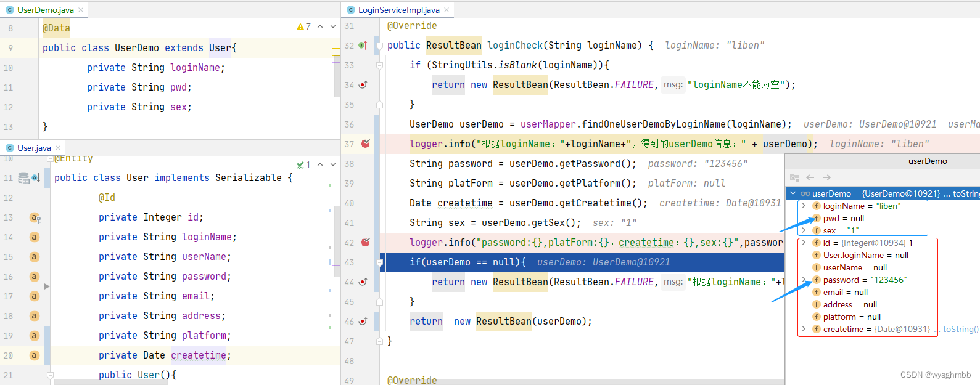Click the forward arrow in userDemo popup
This screenshot has height=385, width=980.
pyautogui.click(x=826, y=177)
